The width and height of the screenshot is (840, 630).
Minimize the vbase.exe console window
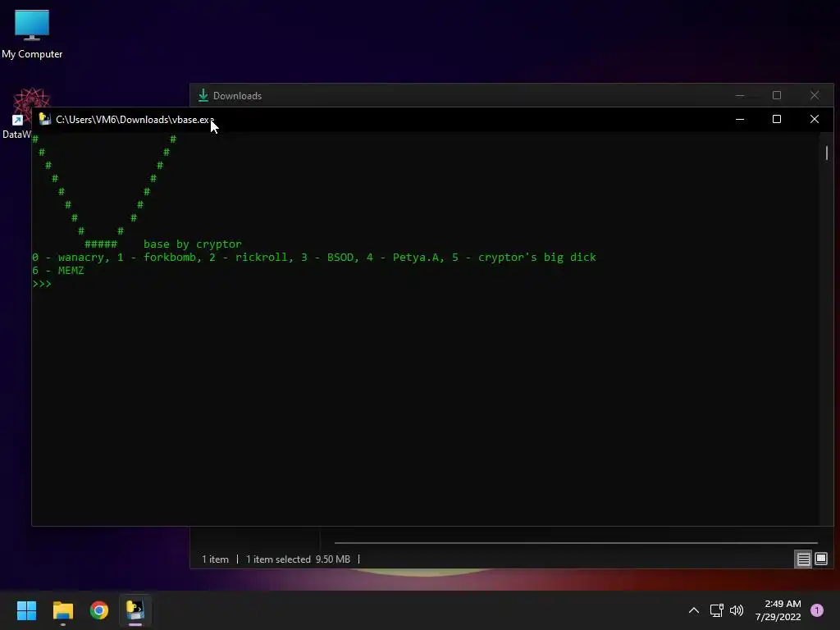tap(740, 119)
